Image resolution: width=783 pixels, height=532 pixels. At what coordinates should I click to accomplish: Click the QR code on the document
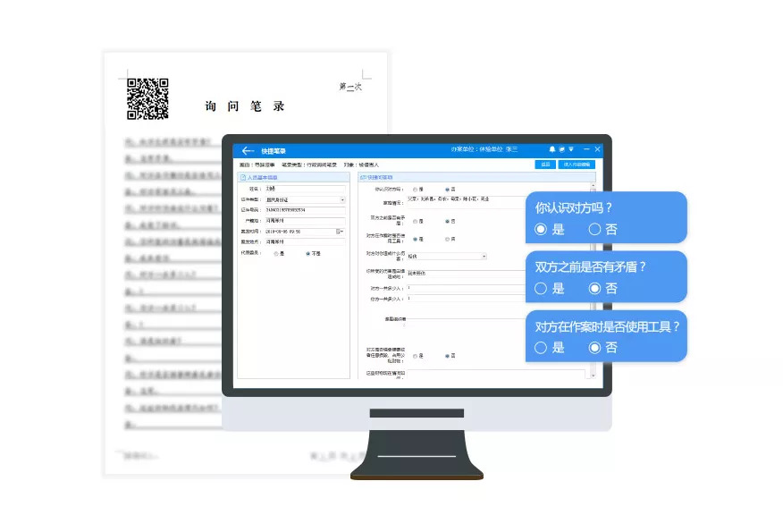click(x=147, y=99)
